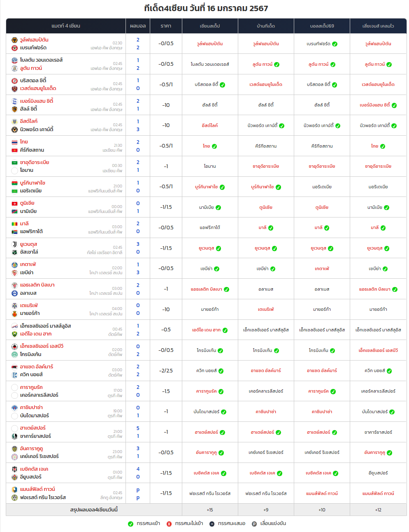Click the '+12' summary total
Screen dimensions: 409x532
[x=378, y=510]
